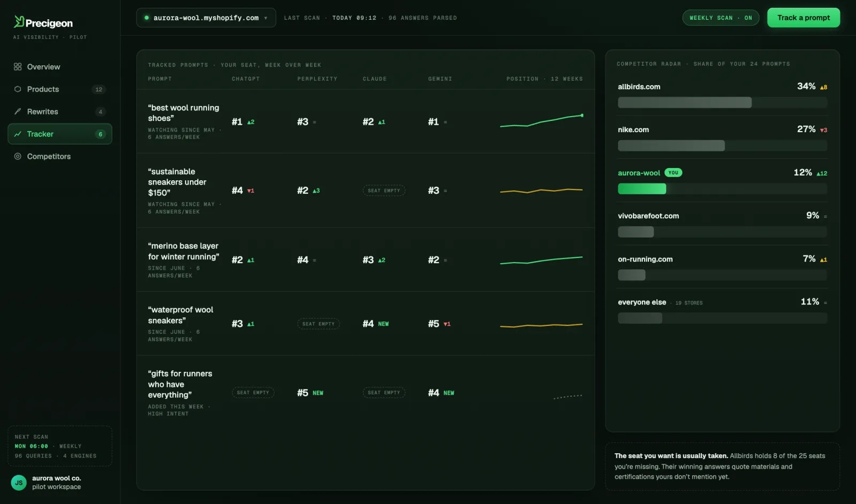
Task: Click the aurora-wool YOU badge
Action: pos(673,173)
